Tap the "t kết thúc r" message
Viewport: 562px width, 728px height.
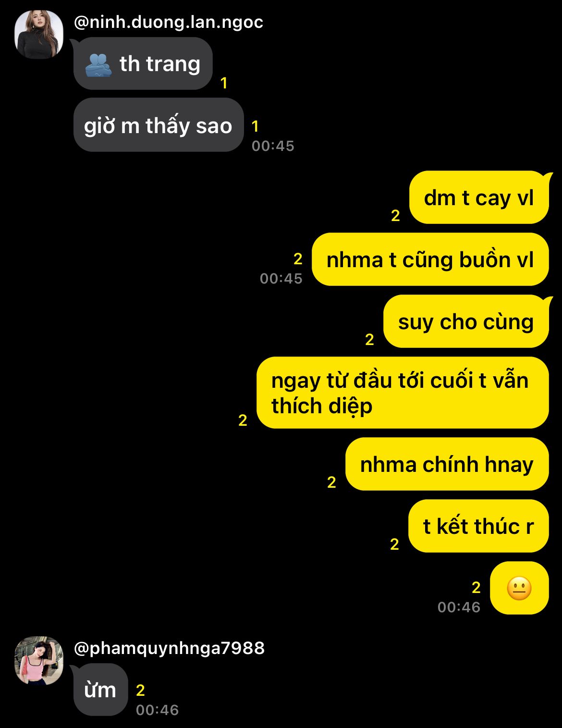tap(478, 526)
